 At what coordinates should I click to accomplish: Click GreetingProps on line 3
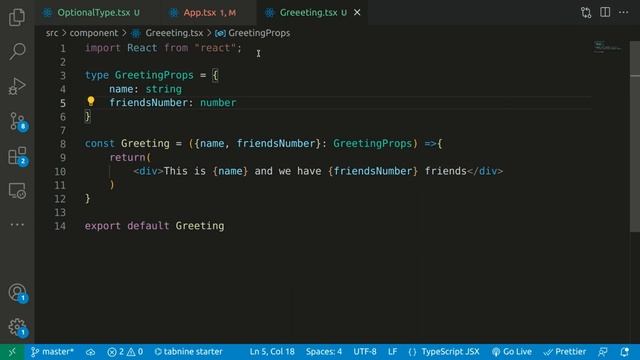click(154, 75)
